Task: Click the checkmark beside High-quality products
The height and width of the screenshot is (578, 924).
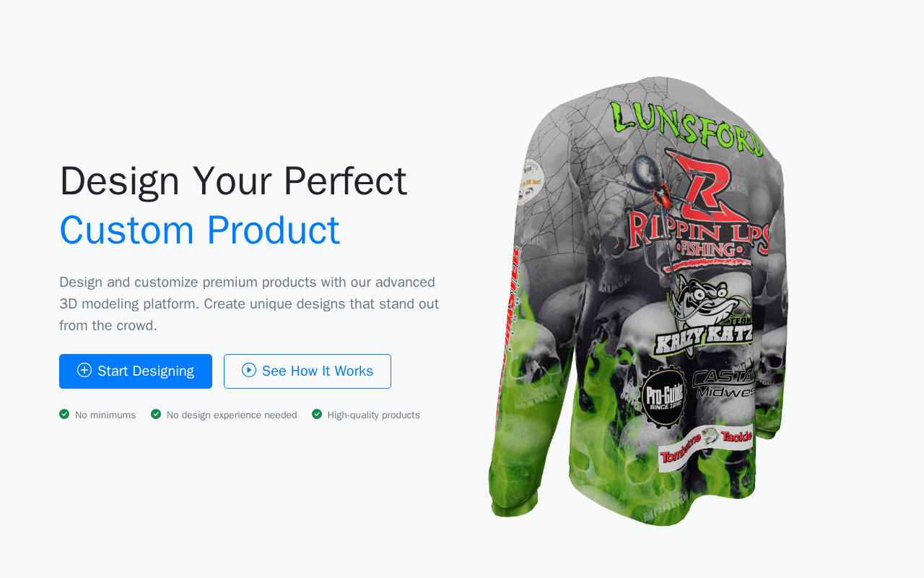Action: click(317, 414)
